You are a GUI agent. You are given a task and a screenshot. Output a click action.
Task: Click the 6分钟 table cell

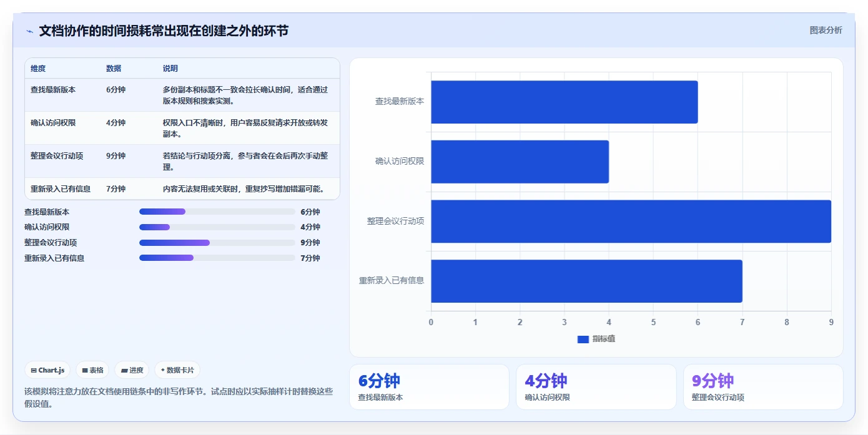(116, 90)
